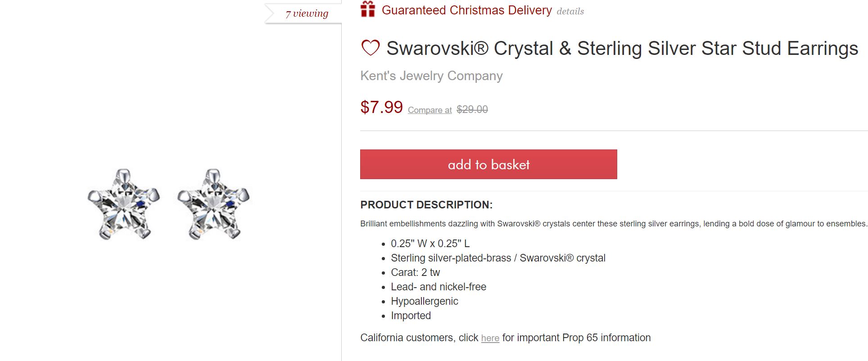Click the red gift box icon
Screen dimensions: 868x361
368,9
